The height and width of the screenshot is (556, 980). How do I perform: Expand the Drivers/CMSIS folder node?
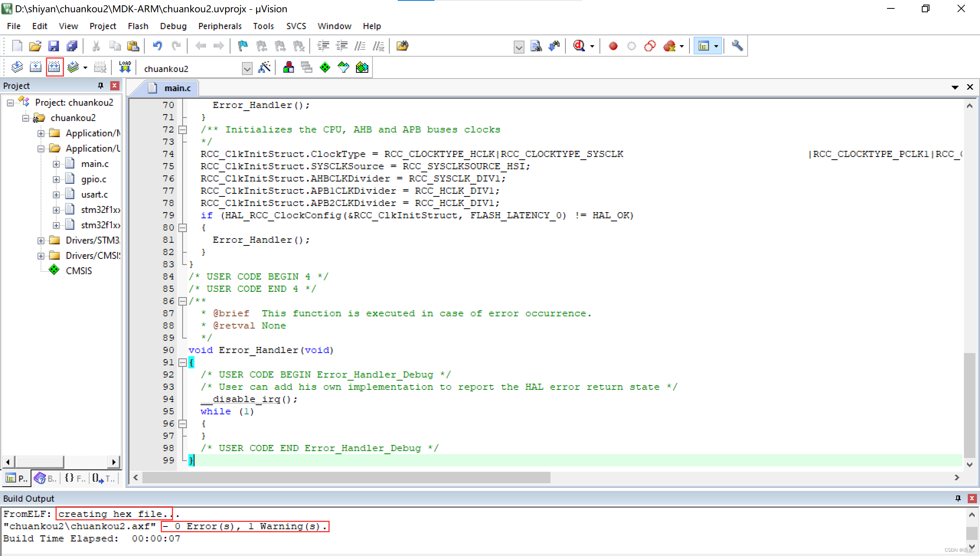41,256
